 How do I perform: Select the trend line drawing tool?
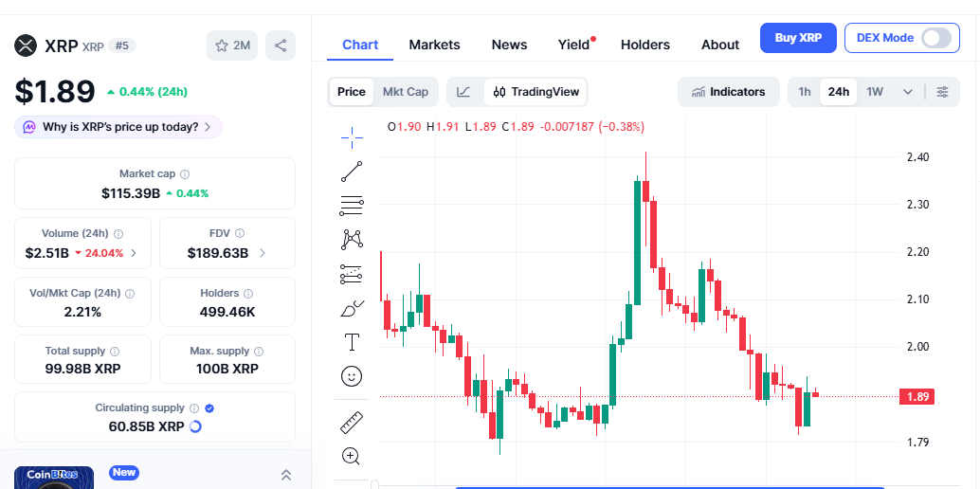point(352,172)
